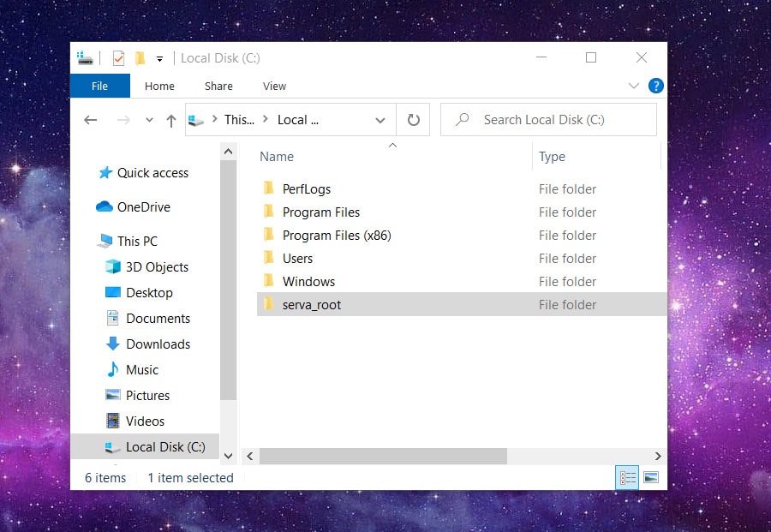This screenshot has width=771, height=532.
Task: Open Customize Quick Access Toolbar dropdown
Action: click(160, 59)
